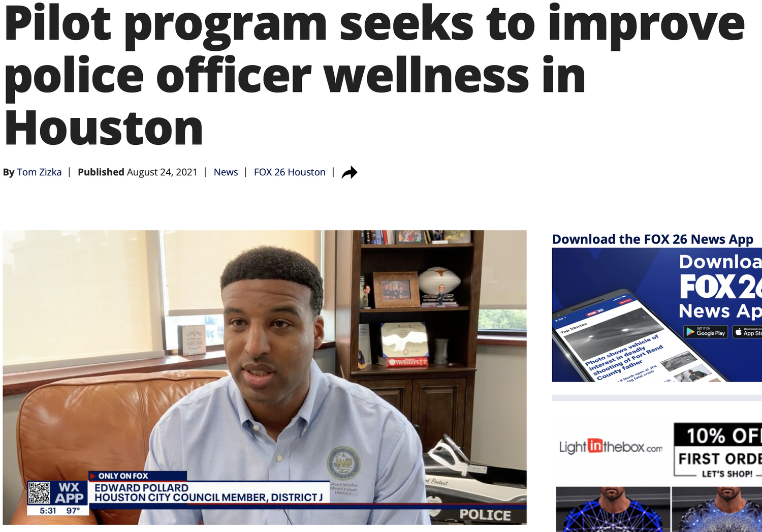Click the FOX 26 logo in app banner
This screenshot has width=762, height=532.
pyautogui.click(x=720, y=287)
